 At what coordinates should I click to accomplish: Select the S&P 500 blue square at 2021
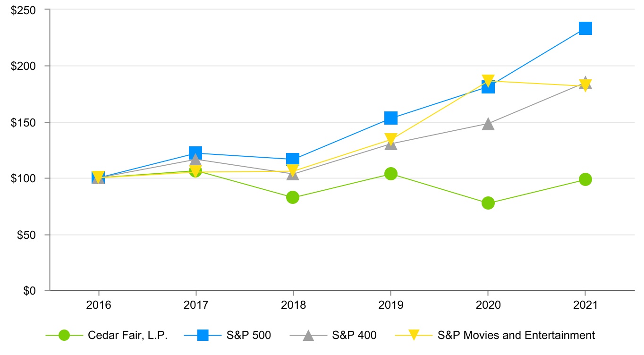[585, 28]
